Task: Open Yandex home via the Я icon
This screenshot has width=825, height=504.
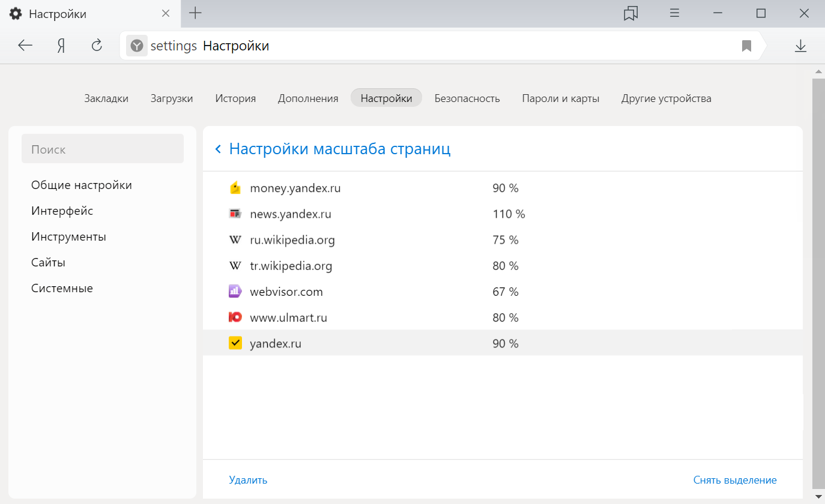Action: [x=61, y=46]
